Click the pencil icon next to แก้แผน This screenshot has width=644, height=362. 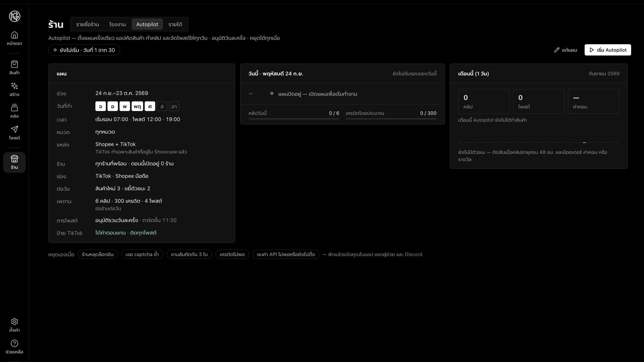point(557,50)
